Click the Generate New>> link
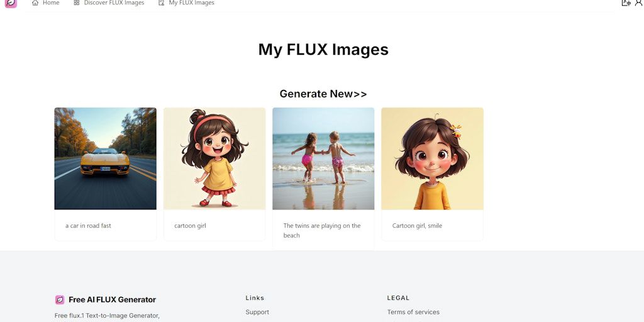Viewport: 644px width, 322px height. coord(323,94)
